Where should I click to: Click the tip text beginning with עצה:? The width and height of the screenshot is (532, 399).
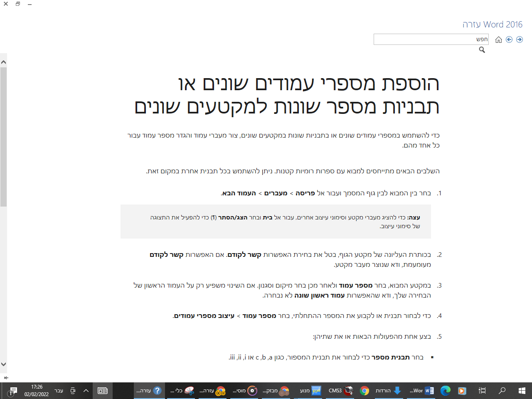click(285, 222)
